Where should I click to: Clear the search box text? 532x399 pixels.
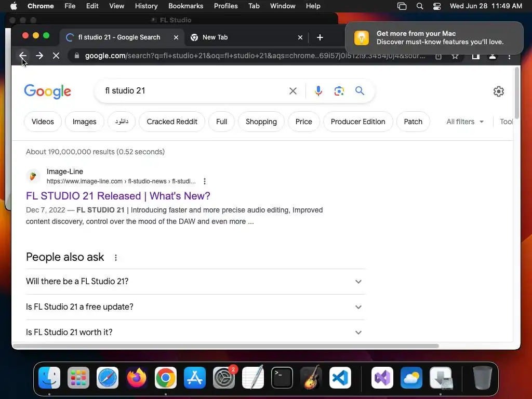293,91
